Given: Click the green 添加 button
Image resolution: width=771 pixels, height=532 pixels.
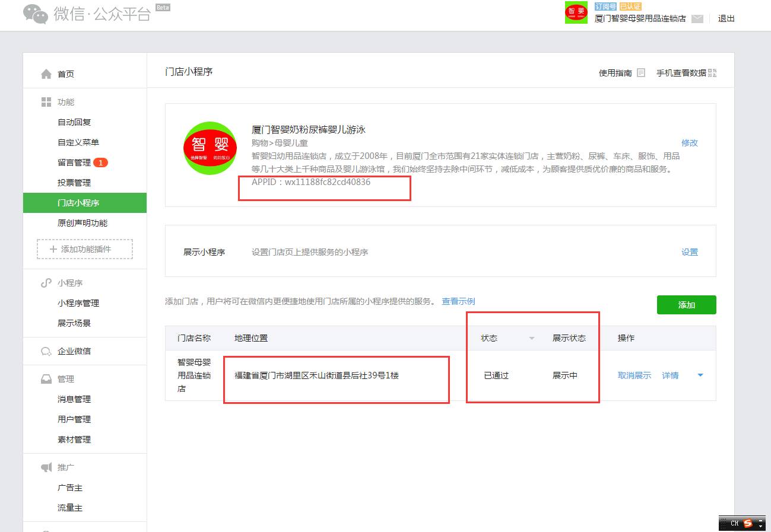Looking at the screenshot, I should [x=687, y=305].
